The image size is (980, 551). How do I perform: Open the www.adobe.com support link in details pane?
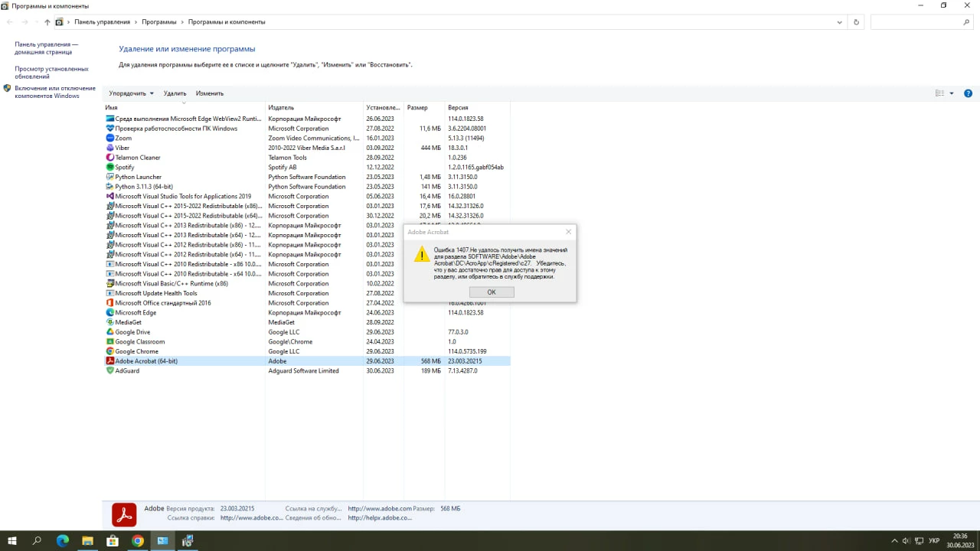click(x=379, y=508)
